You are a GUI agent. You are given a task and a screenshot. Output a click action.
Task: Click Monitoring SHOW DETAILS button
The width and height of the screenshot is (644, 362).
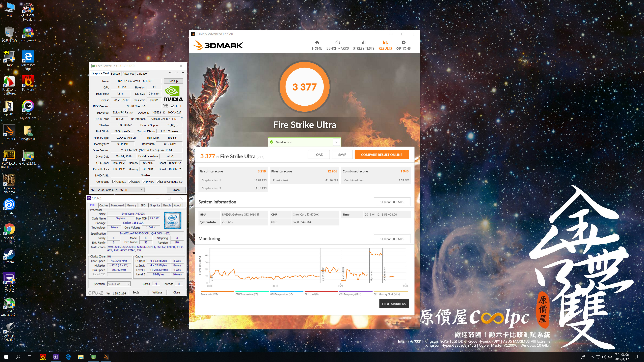point(392,239)
